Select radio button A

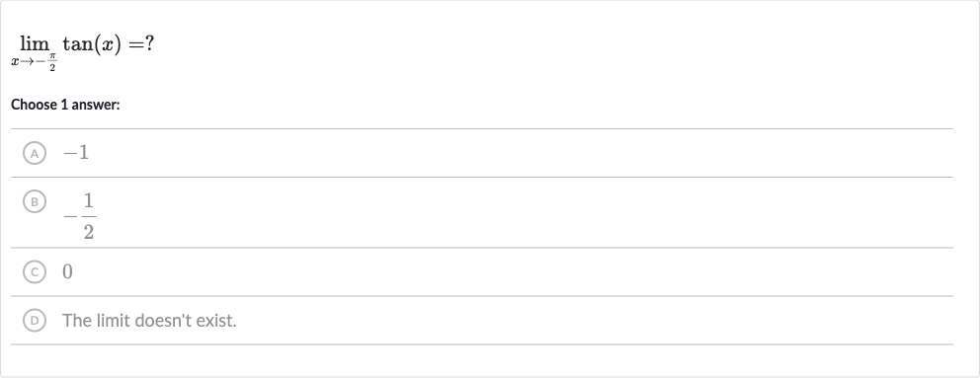pos(35,153)
